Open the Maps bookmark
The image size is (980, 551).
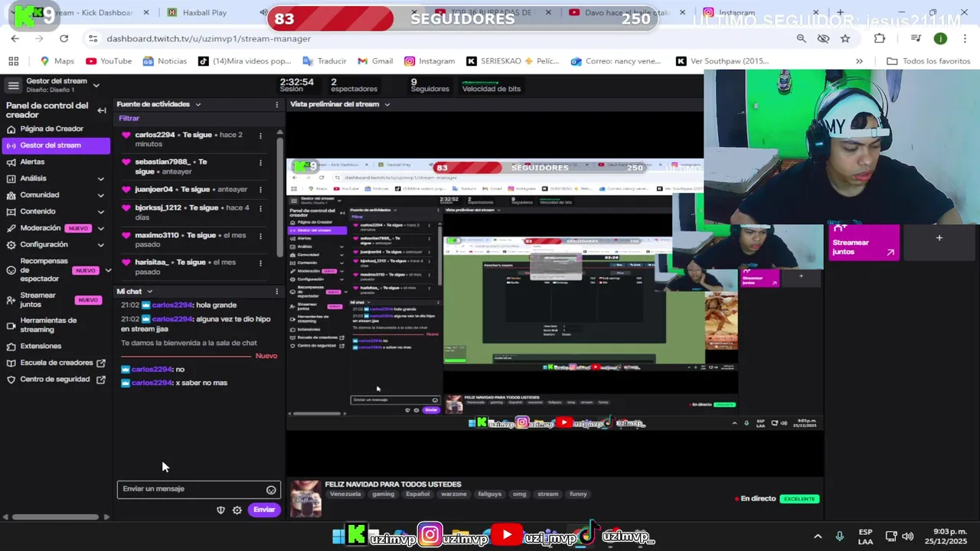click(57, 61)
